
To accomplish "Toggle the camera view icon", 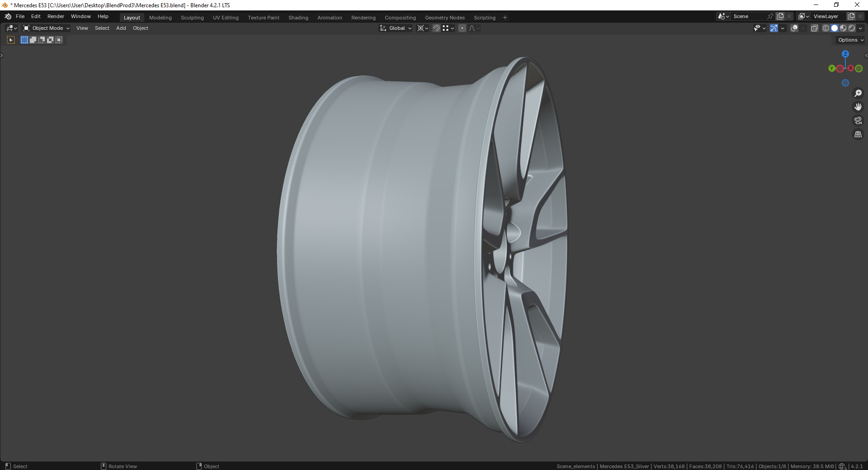I will point(858,120).
